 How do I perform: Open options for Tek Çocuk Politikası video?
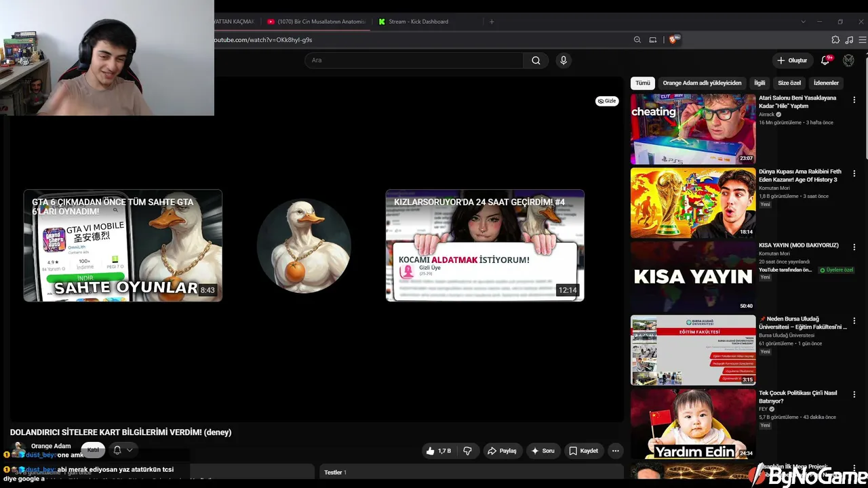point(854,395)
